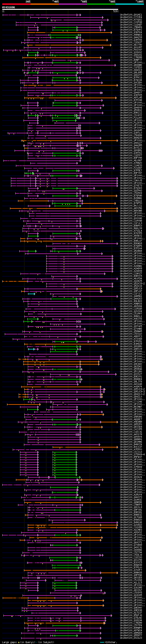Click the cyan ~100% identity legend bar
The height and width of the screenshot is (644, 146).
[x=130, y=4]
